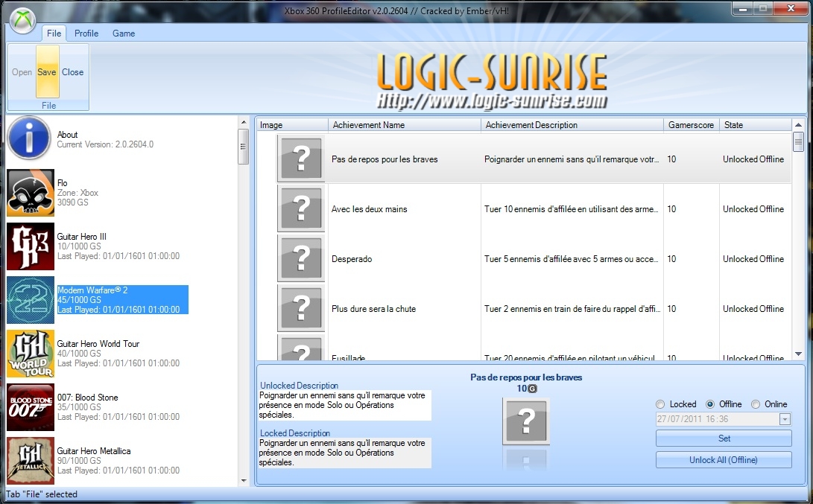Click the Set button

(724, 438)
